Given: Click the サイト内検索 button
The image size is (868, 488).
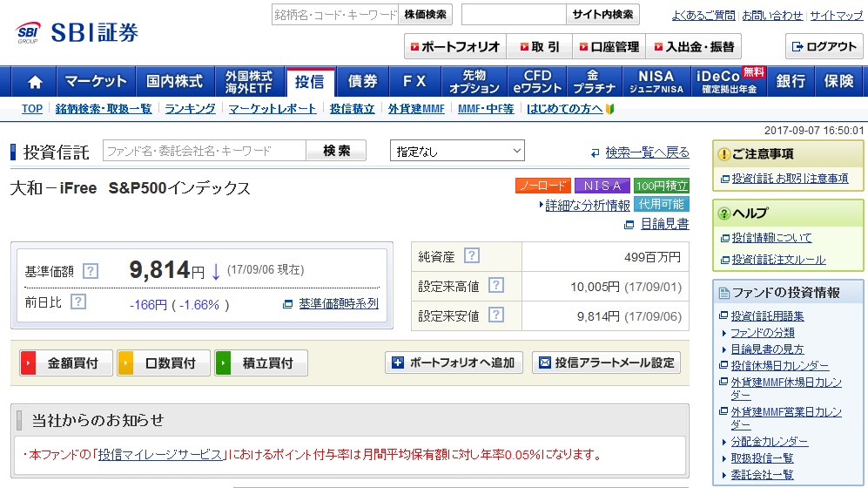Looking at the screenshot, I should pos(602,15).
